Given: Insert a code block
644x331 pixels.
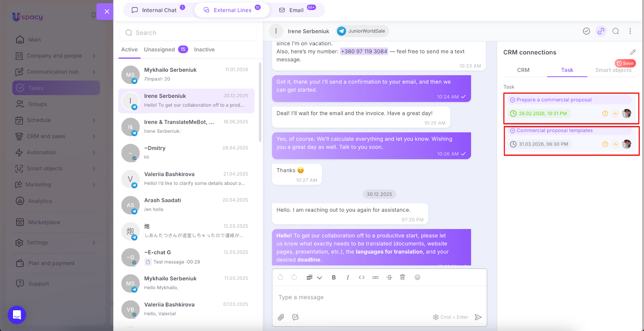Looking at the screenshot, I should (361, 277).
